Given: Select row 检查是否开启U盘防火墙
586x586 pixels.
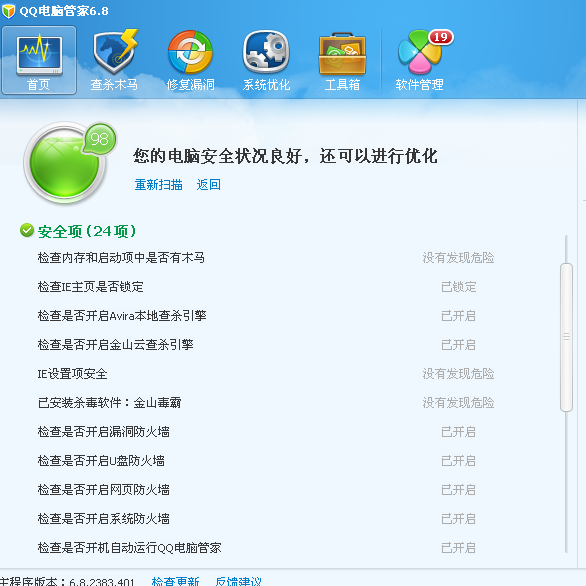Looking at the screenshot, I should (x=266, y=461).
